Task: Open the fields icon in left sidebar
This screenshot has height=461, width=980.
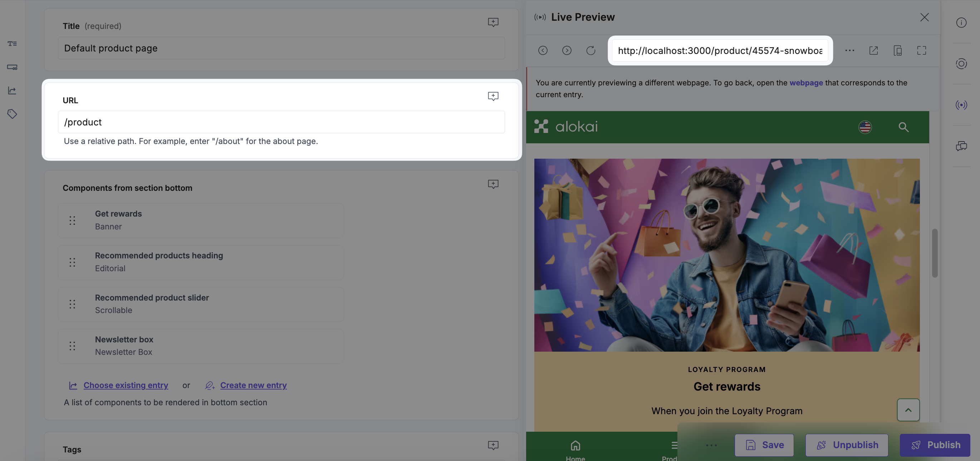Action: (x=12, y=44)
